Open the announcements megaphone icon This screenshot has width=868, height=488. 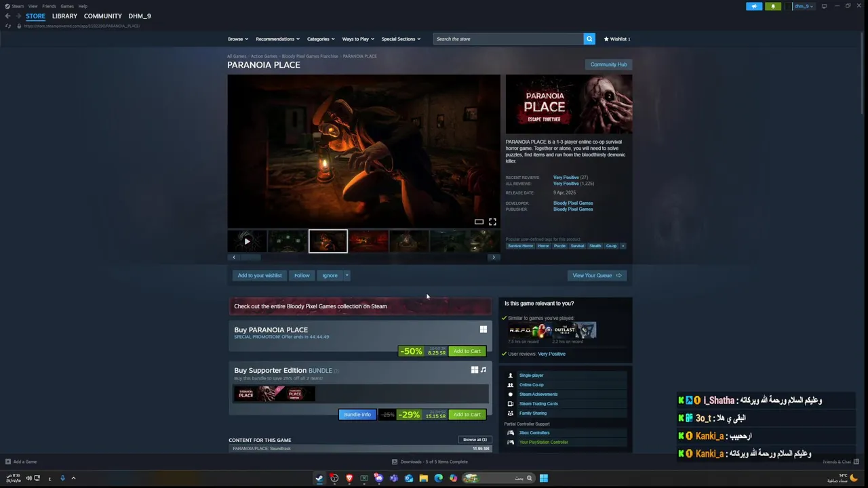[754, 6]
